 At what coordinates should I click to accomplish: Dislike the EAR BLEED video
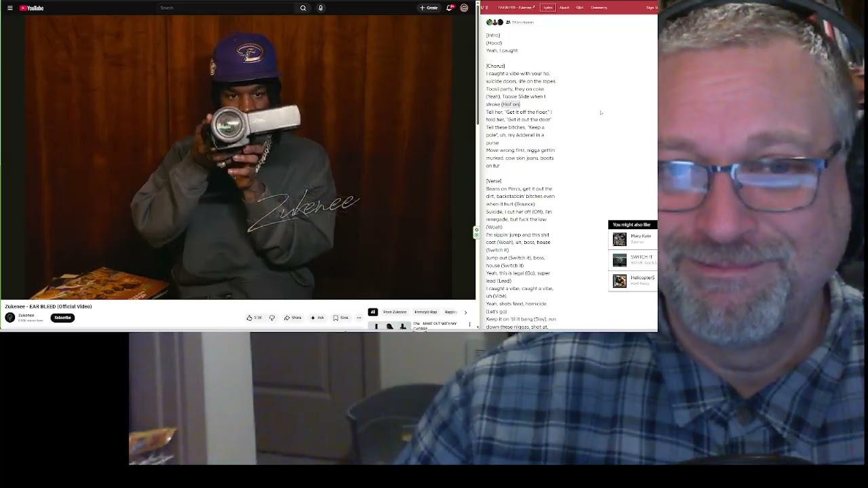coord(272,318)
